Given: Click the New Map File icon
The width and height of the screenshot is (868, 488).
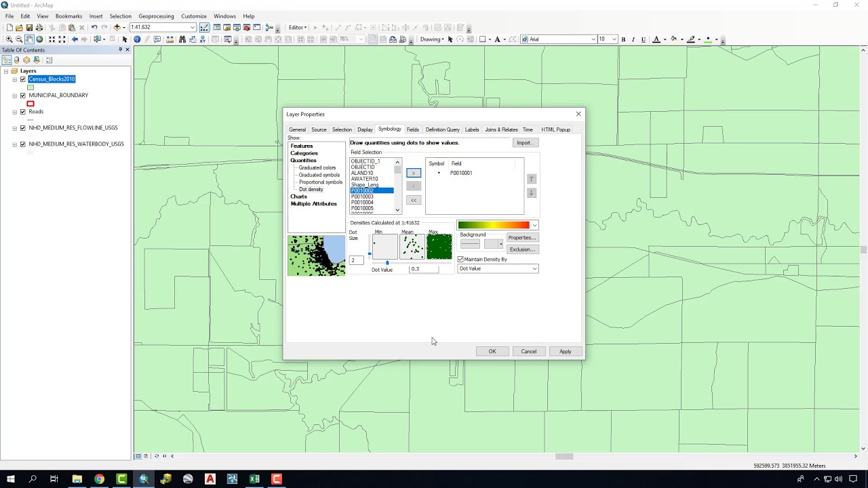Looking at the screenshot, I should tap(9, 28).
